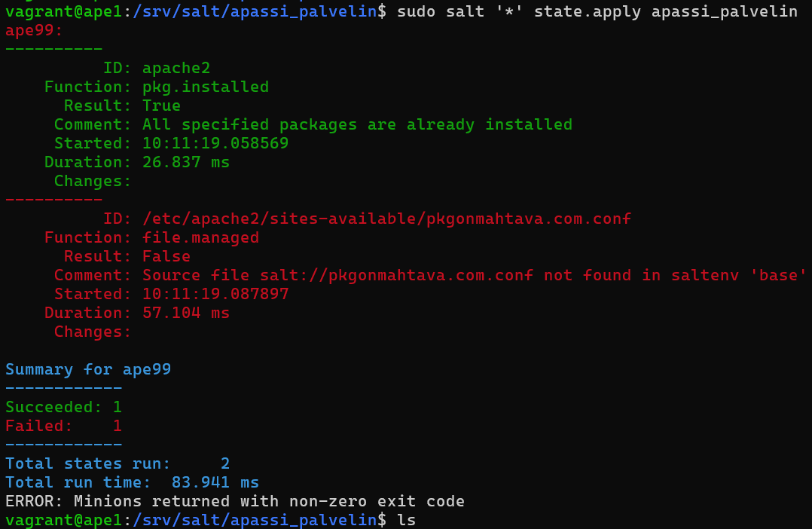Click the red 'Failed: 1' line
Image resolution: width=812 pixels, height=529 pixels.
click(x=63, y=426)
